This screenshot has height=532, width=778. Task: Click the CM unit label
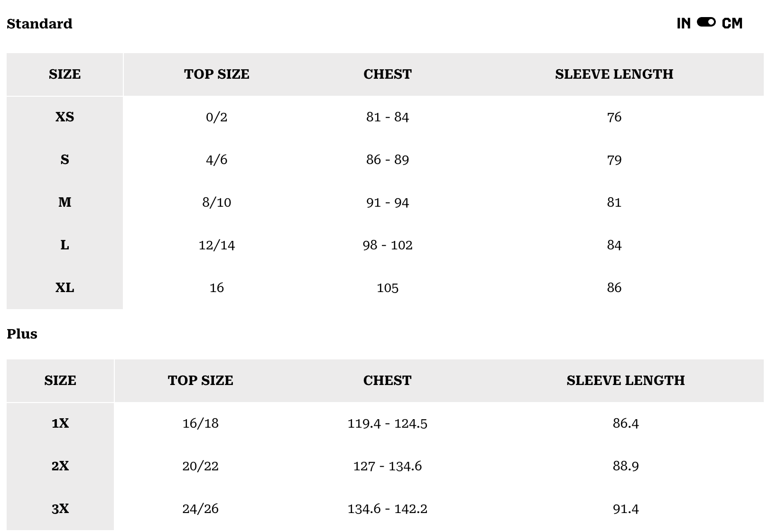coord(732,23)
